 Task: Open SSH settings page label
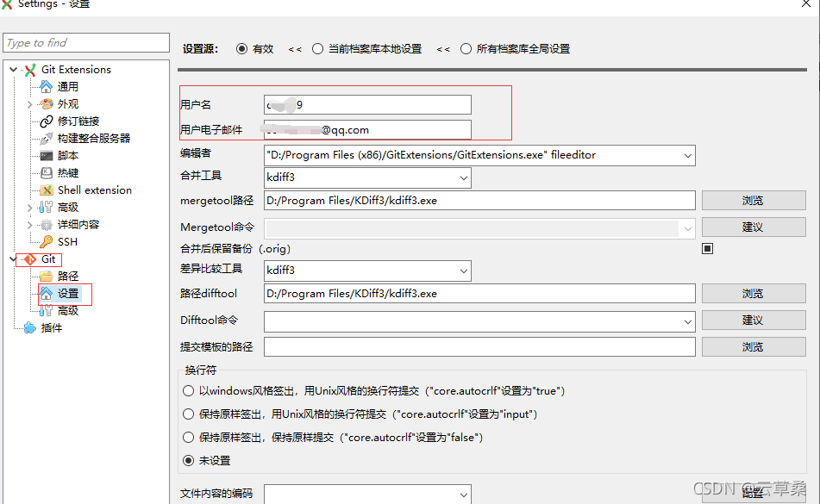[67, 242]
